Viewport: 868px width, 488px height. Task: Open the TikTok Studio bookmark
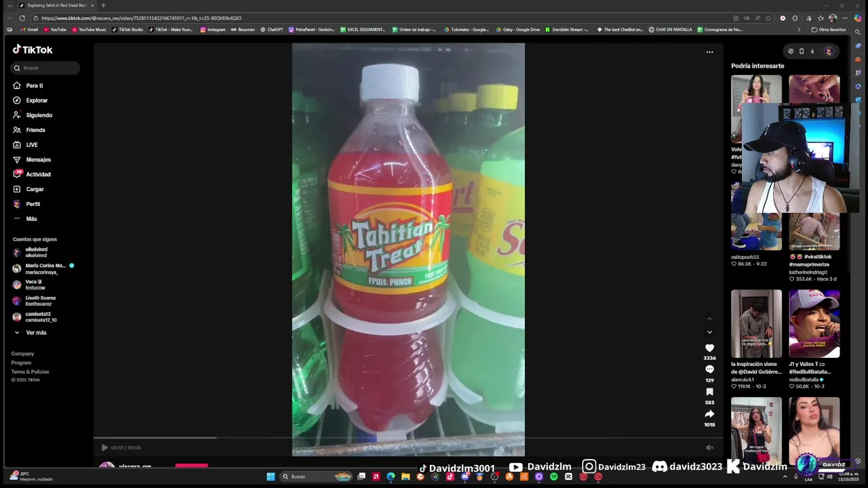click(127, 30)
